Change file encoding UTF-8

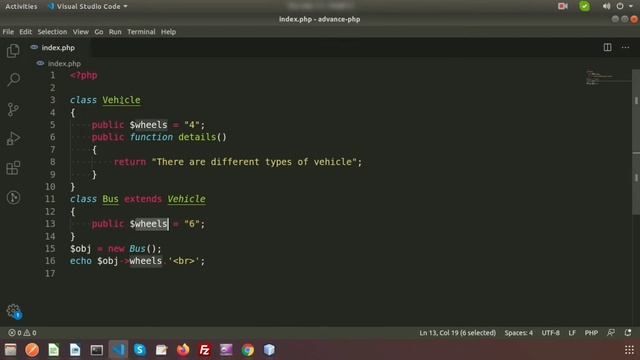pos(551,333)
